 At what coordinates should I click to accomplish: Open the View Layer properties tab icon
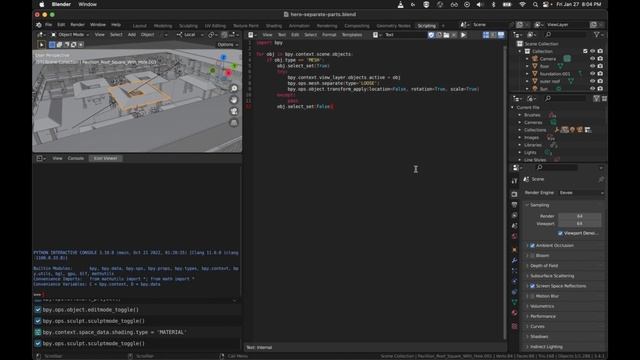(x=514, y=215)
